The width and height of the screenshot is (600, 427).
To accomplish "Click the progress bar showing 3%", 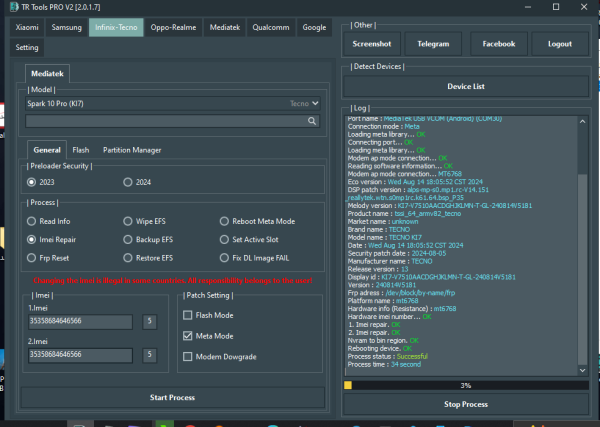I will point(466,385).
